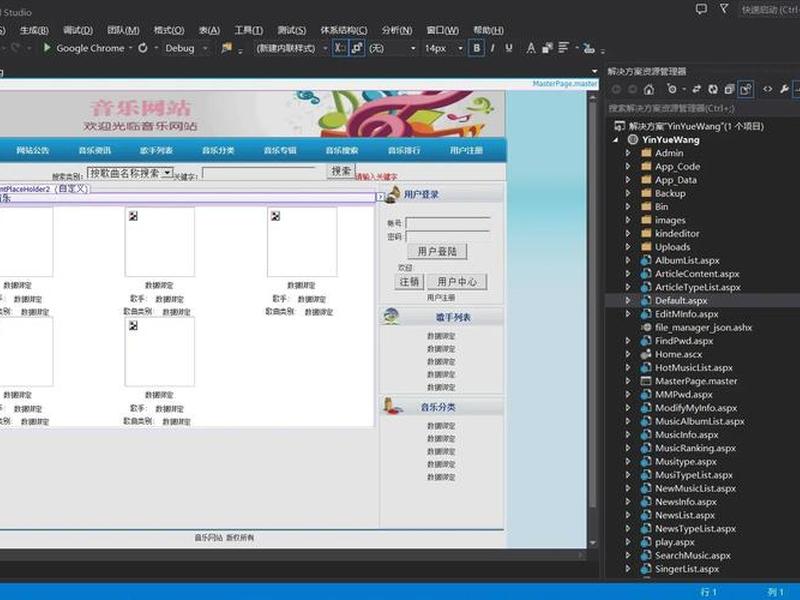Image resolution: width=800 pixels, height=600 pixels.
Task: Expand the Admin folder
Action: pos(628,153)
